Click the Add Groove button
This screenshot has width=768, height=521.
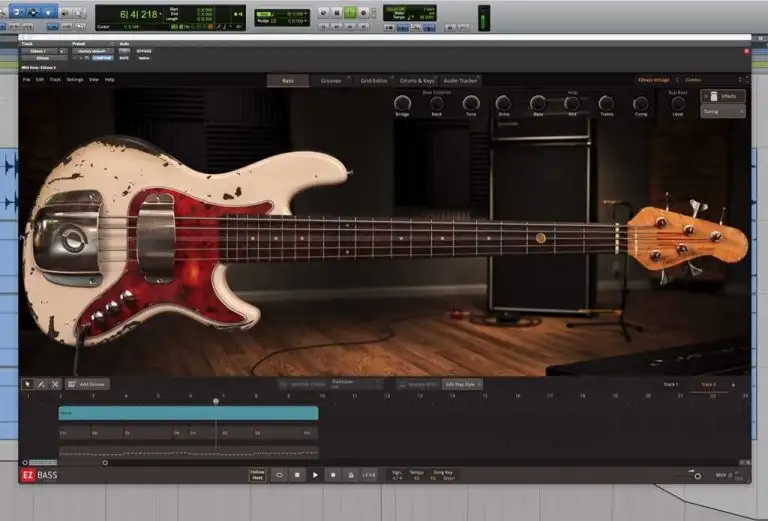click(x=87, y=384)
